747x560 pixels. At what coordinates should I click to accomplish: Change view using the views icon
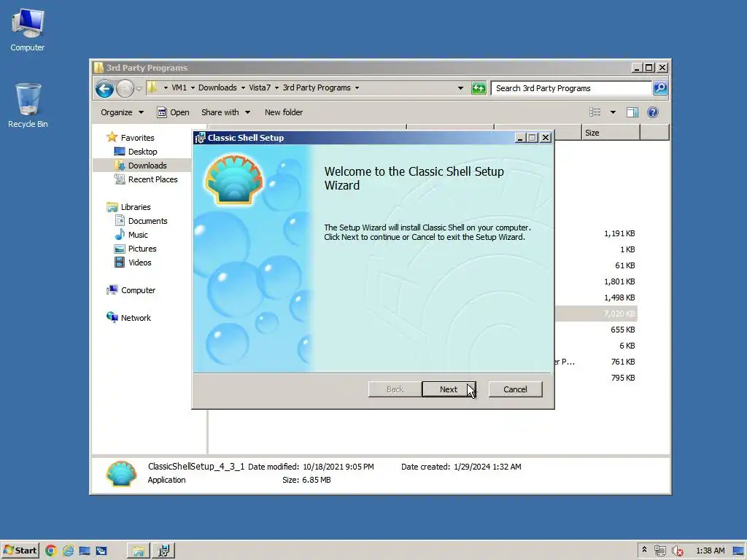pos(595,112)
